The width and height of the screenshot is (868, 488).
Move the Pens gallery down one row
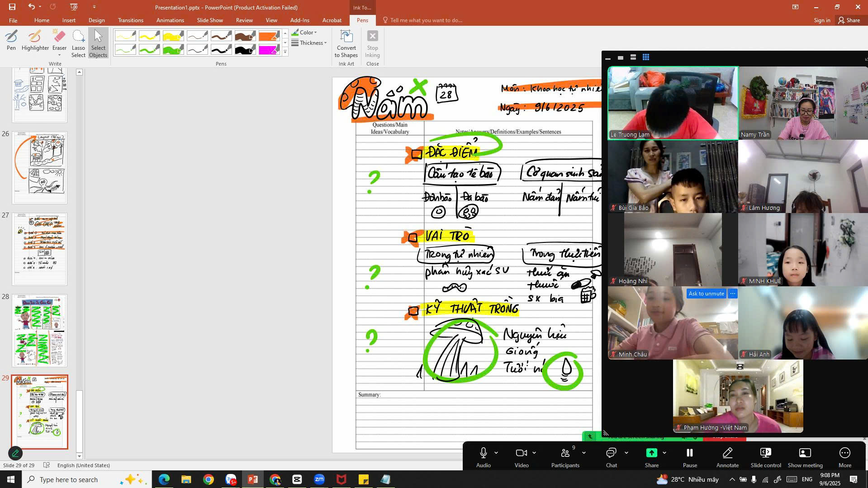[x=285, y=43]
